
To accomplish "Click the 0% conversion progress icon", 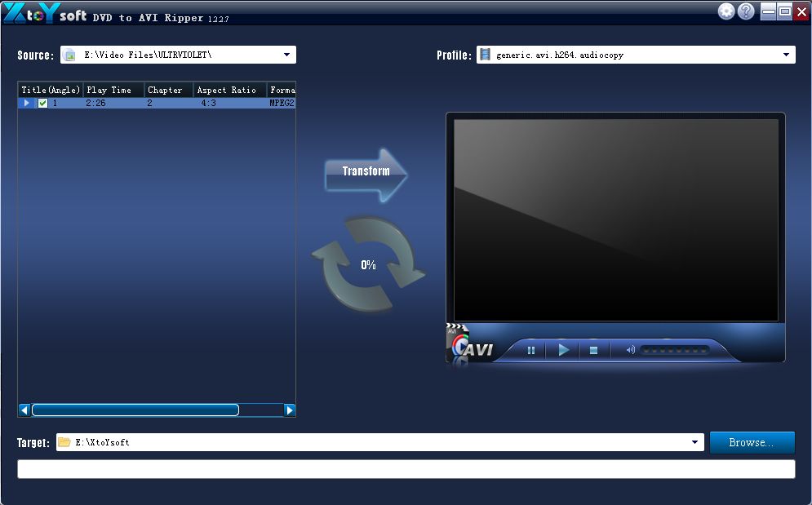I will 368,264.
